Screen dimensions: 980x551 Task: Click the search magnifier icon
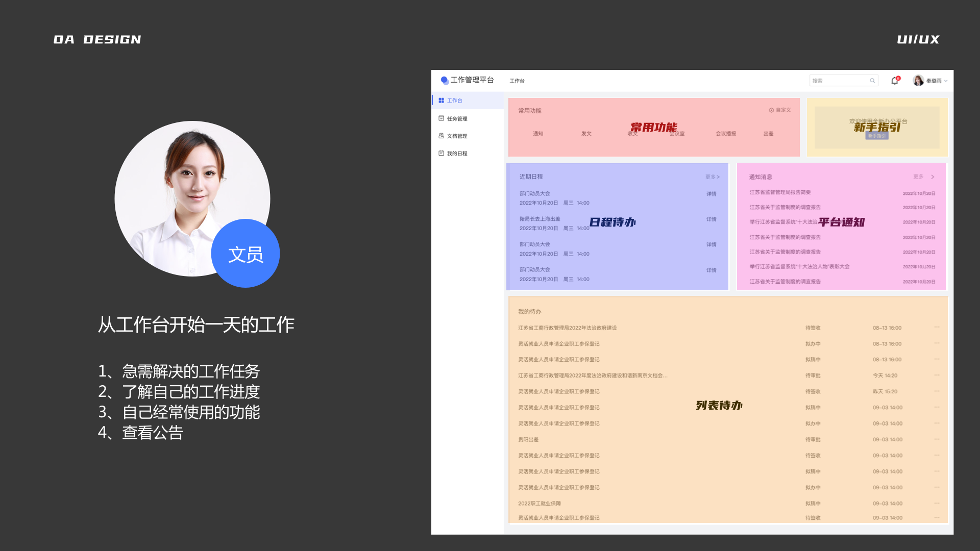[872, 81]
